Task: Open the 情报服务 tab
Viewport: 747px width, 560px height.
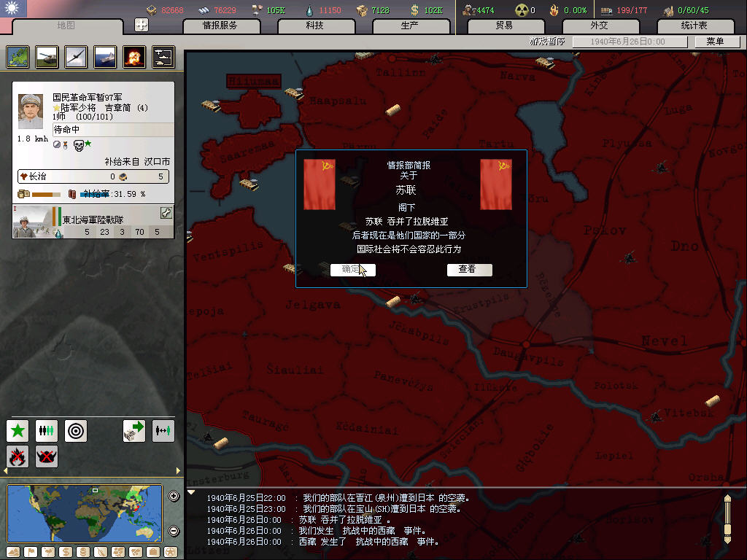Action: coord(220,26)
